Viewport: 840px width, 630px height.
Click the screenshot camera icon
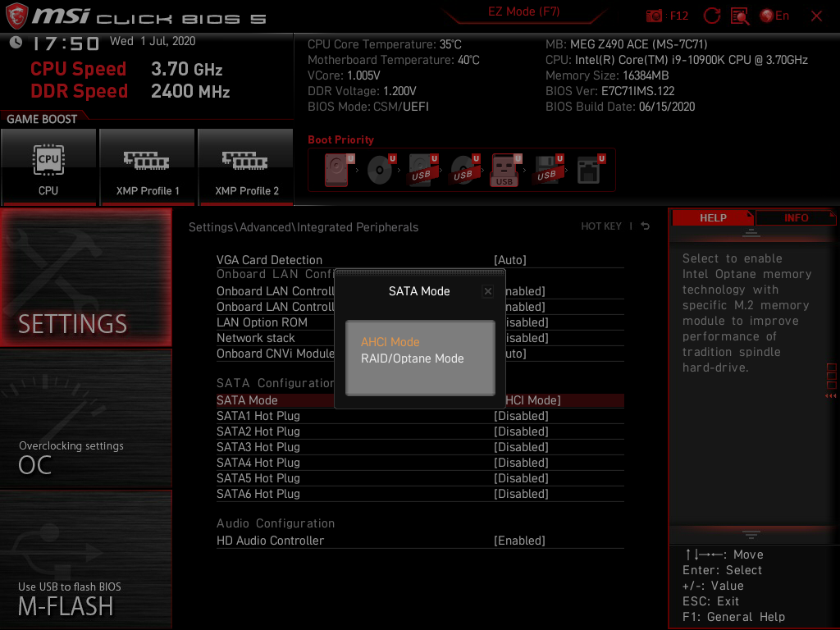655,16
